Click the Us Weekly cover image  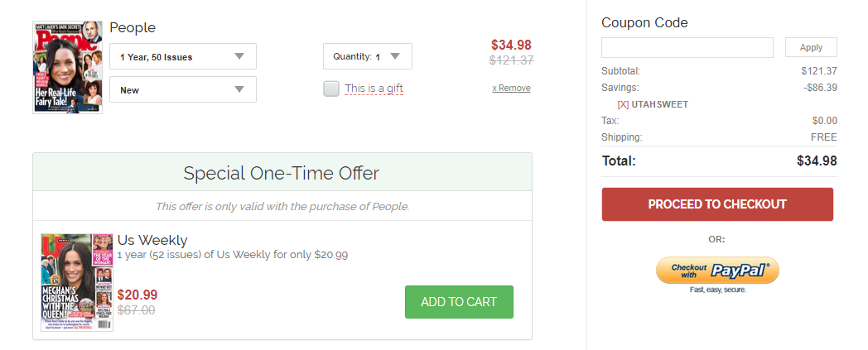[x=77, y=282]
